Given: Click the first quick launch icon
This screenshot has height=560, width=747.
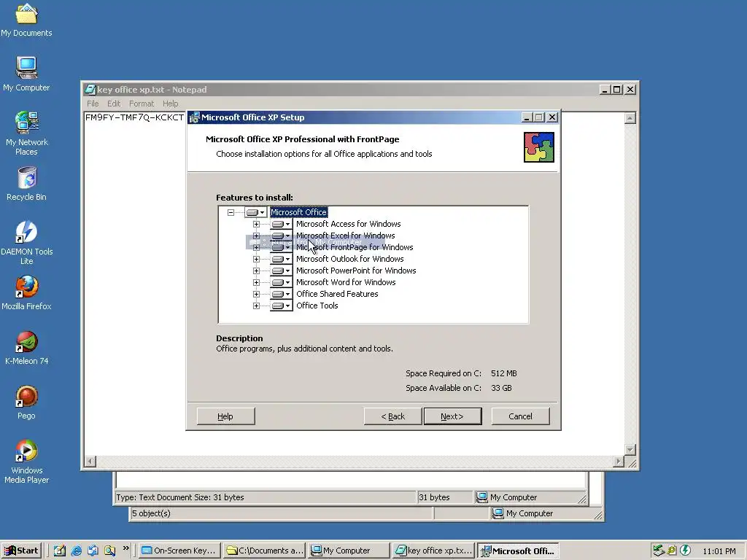Looking at the screenshot, I should [60, 551].
